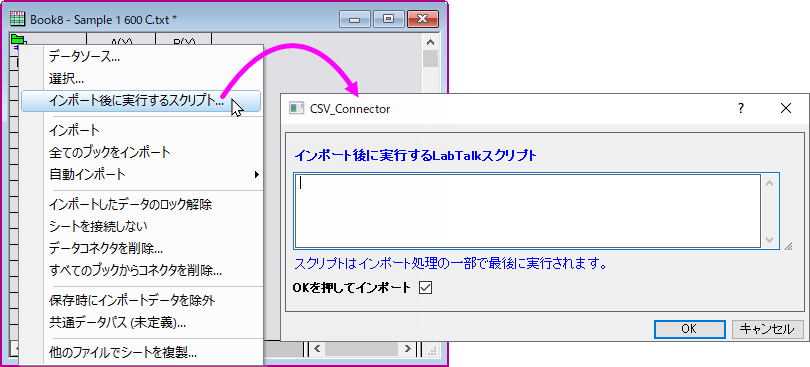Click the workbook horizontal scroll left arrow
This screenshot has height=367, width=810.
coord(317,348)
